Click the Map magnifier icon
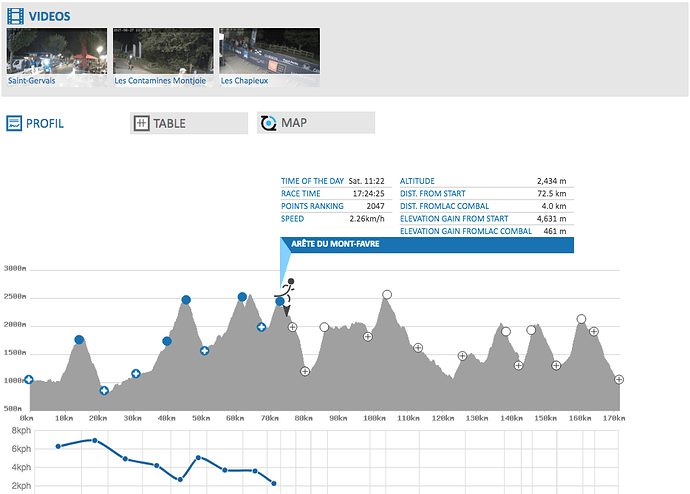The width and height of the screenshot is (690, 494). click(x=268, y=123)
